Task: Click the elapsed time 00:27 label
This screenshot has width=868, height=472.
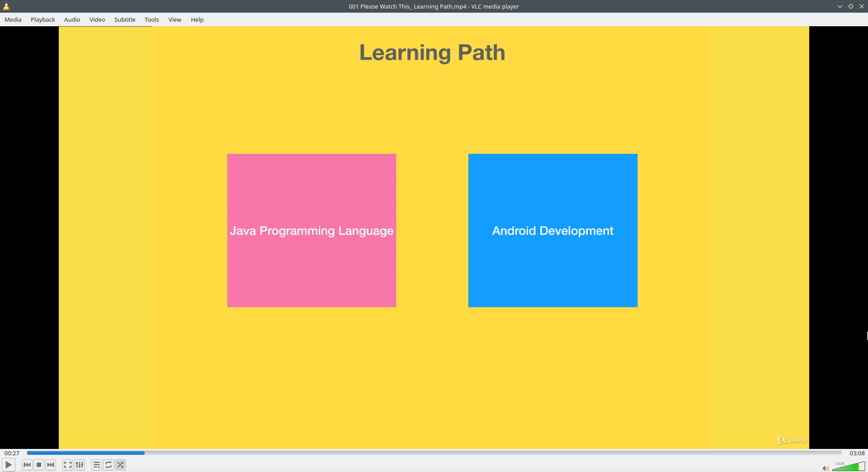Action: (x=12, y=453)
